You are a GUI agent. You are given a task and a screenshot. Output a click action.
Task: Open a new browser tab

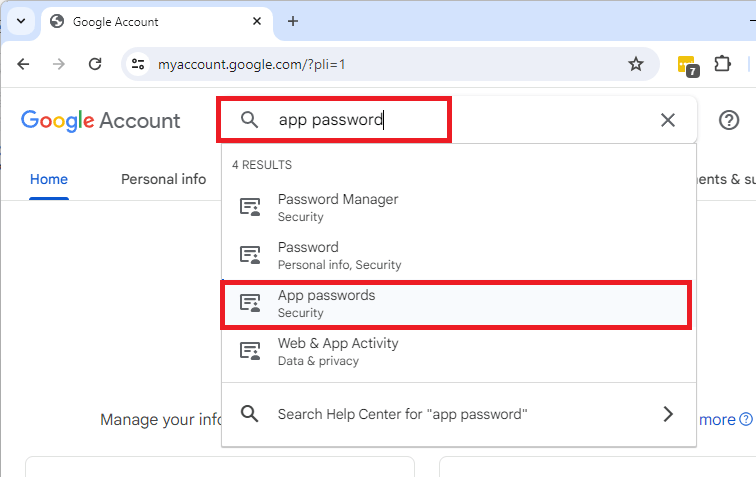click(x=293, y=21)
